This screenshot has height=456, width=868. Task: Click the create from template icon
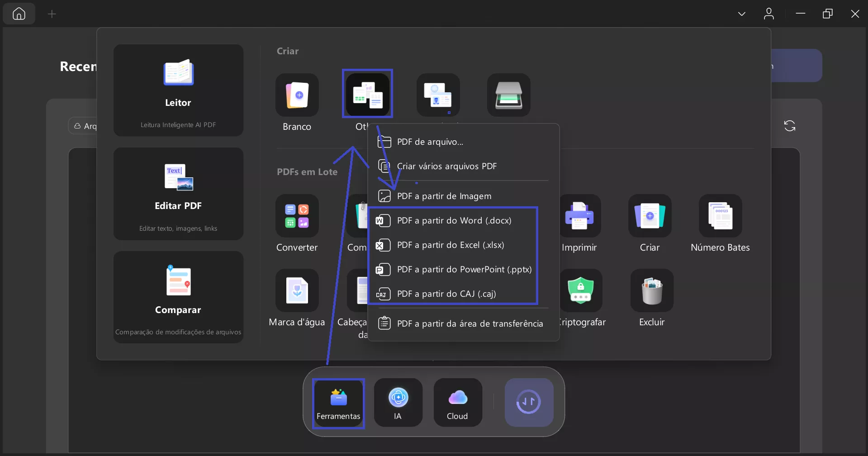pos(438,95)
